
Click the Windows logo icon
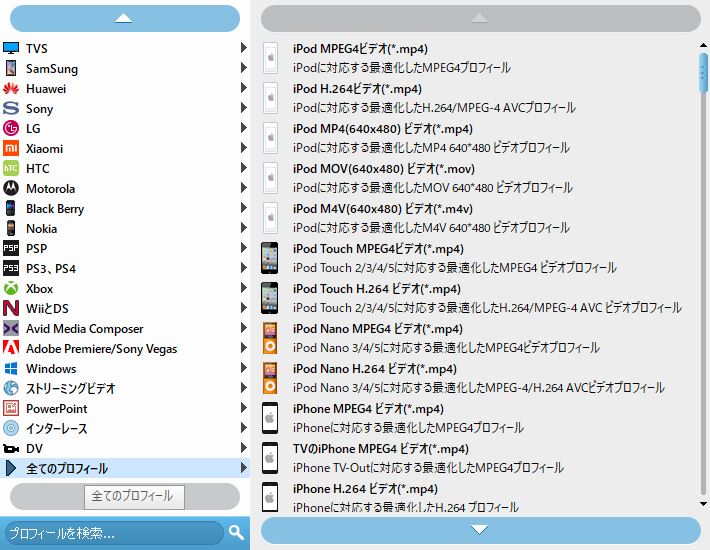click(x=11, y=368)
